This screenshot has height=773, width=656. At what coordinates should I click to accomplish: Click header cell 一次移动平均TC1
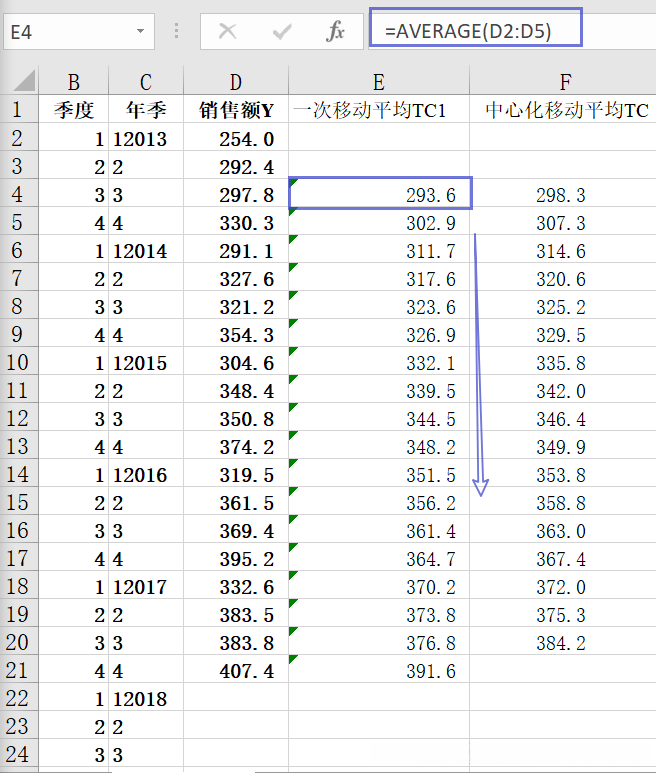point(379,109)
